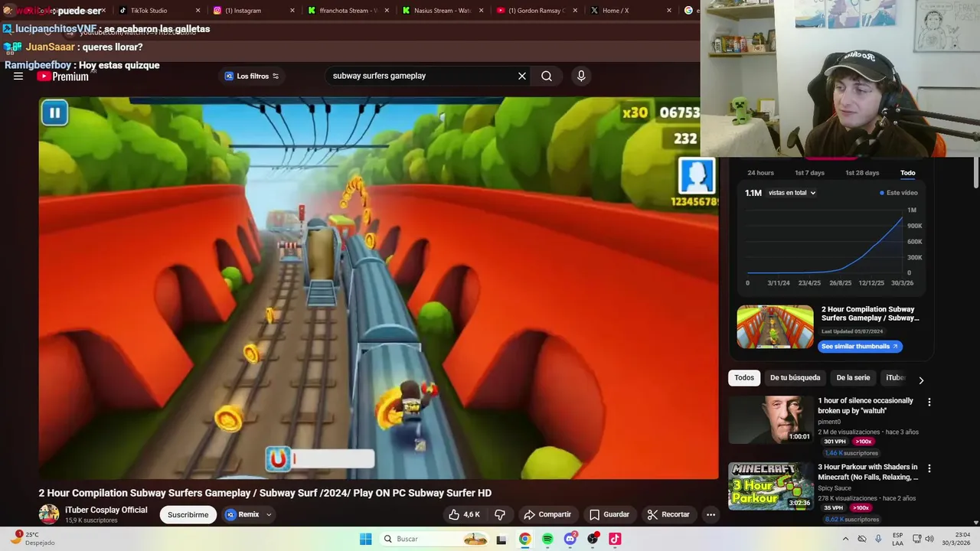
Task: Open the weather widget 25°C Despejado
Action: coord(34,539)
